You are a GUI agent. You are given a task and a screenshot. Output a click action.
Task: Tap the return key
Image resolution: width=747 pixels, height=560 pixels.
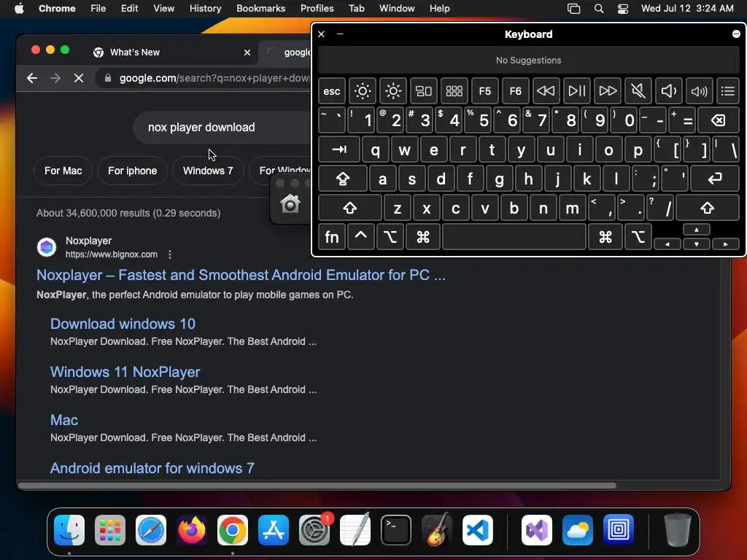pos(715,179)
